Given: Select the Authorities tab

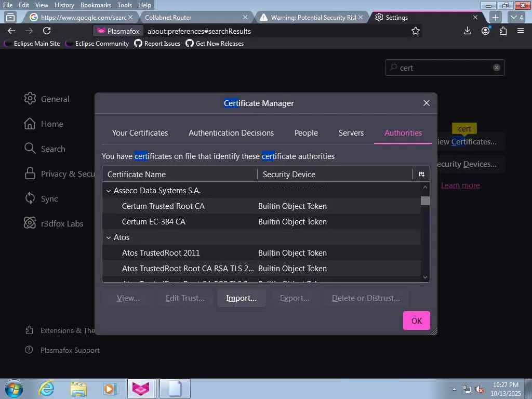Looking at the screenshot, I should [x=403, y=132].
